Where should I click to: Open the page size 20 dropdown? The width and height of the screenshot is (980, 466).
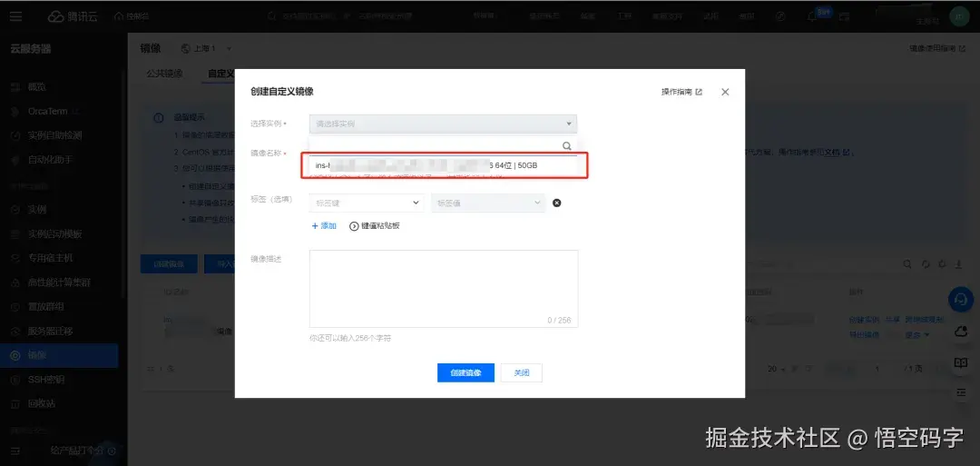(x=776, y=369)
